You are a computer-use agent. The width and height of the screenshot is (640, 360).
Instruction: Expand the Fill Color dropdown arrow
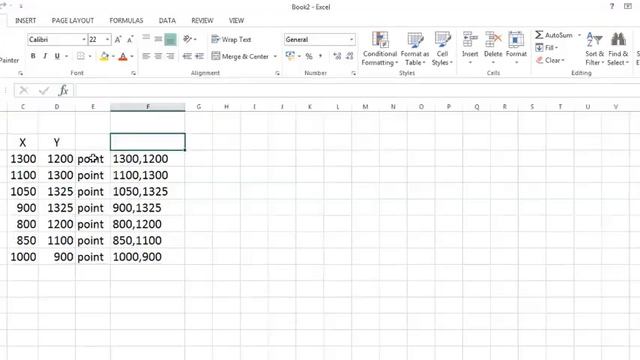[x=113, y=56]
